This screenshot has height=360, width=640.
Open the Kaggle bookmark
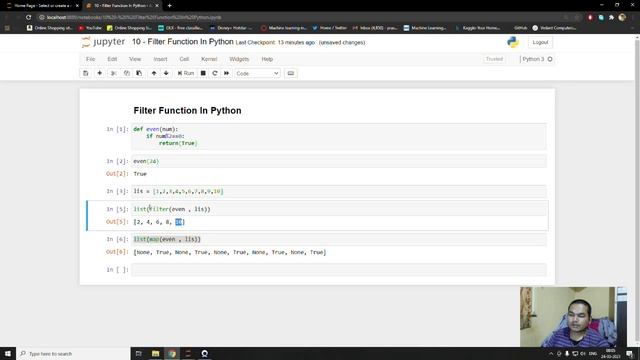point(478,28)
